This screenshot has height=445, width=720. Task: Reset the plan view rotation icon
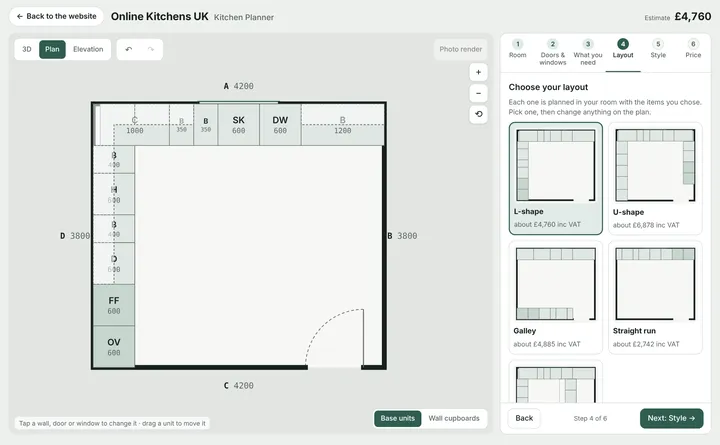(478, 114)
